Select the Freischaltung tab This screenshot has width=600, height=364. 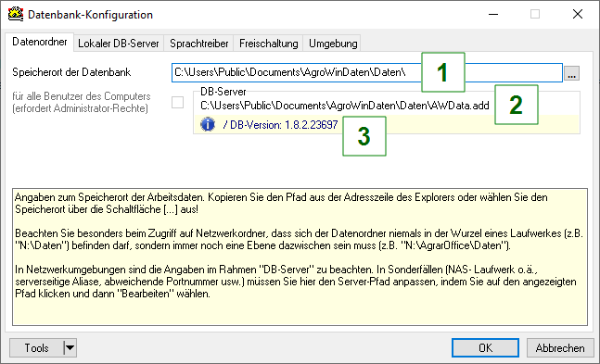(x=268, y=44)
